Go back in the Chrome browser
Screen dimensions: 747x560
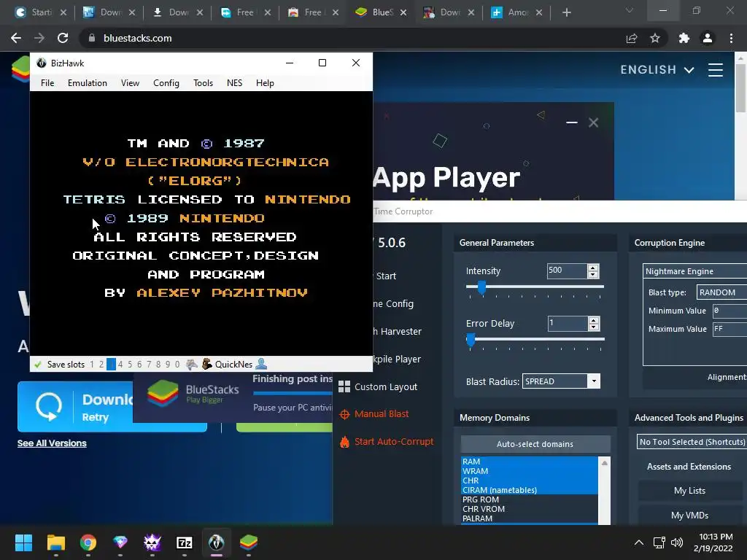[16, 38]
